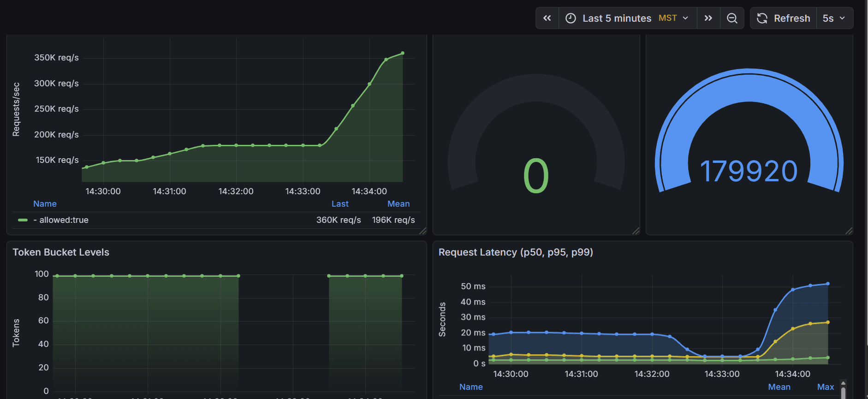The image size is (868, 399).
Task: Shift time range forward with double-right arrows
Action: tap(708, 18)
